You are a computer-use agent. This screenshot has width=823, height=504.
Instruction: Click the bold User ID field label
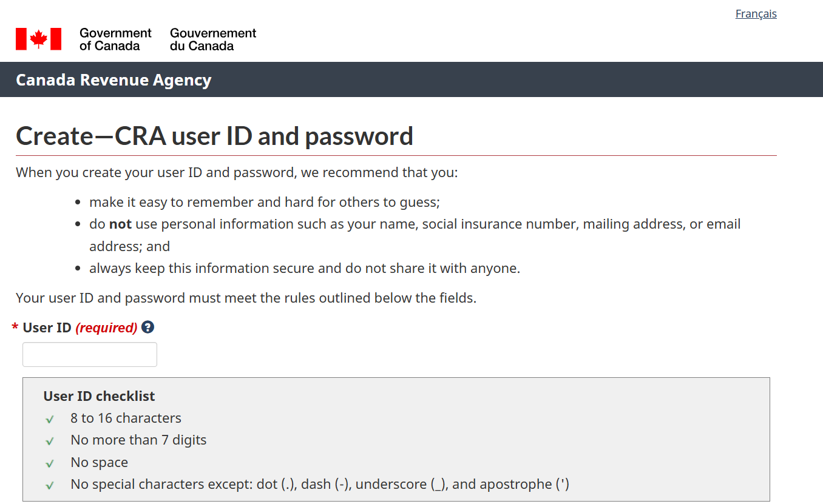[47, 328]
